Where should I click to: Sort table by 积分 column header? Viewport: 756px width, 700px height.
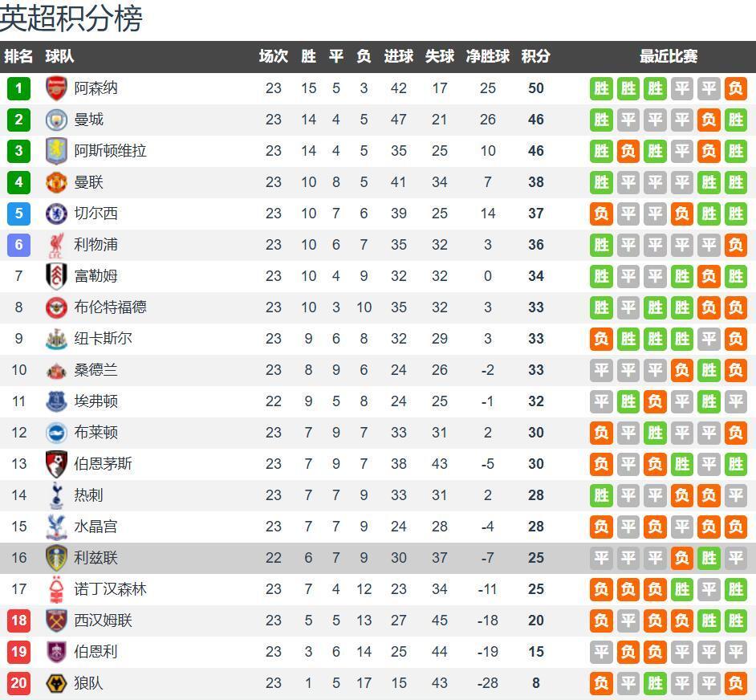point(536,56)
